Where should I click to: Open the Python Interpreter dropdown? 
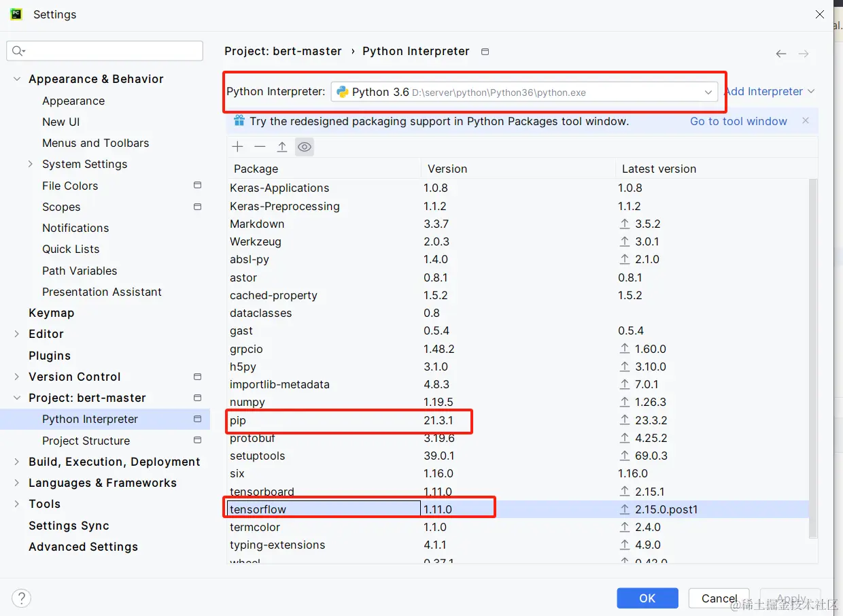(x=524, y=92)
